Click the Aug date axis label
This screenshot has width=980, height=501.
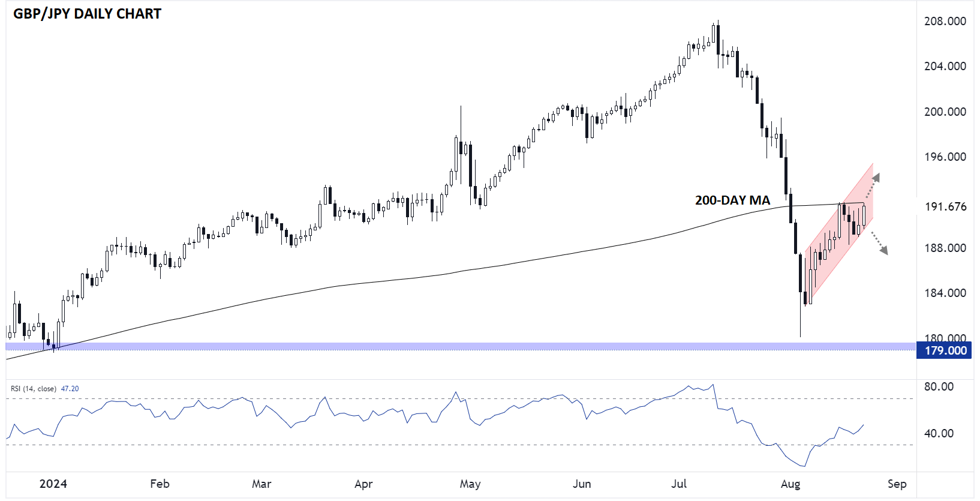click(790, 484)
